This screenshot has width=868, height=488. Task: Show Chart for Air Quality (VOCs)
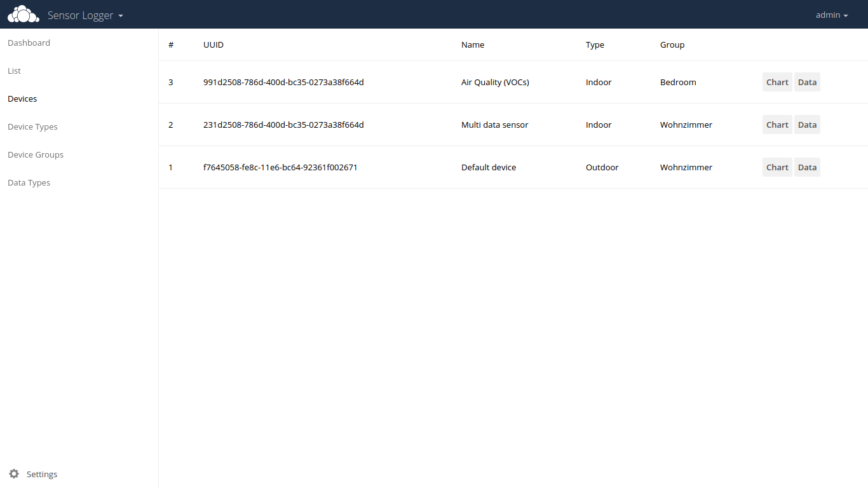point(776,82)
